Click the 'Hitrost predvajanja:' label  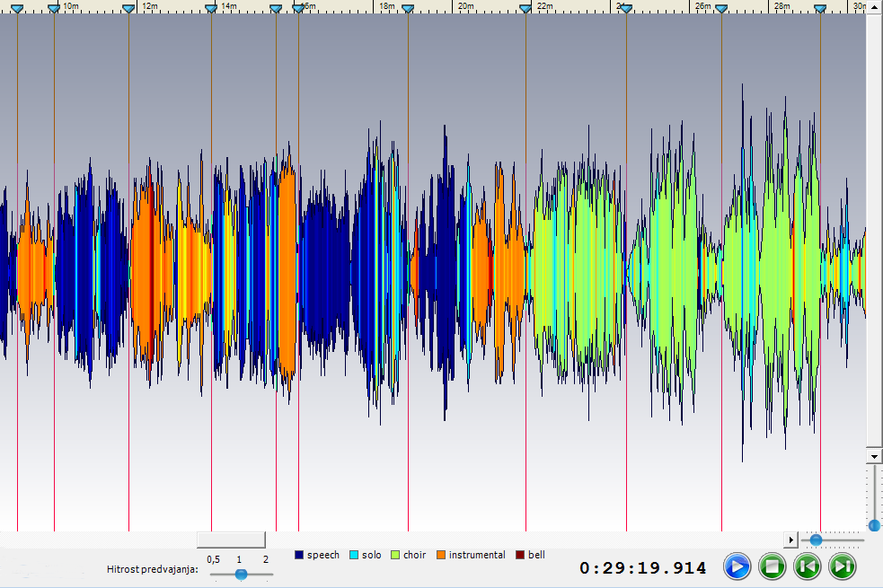tap(153, 569)
